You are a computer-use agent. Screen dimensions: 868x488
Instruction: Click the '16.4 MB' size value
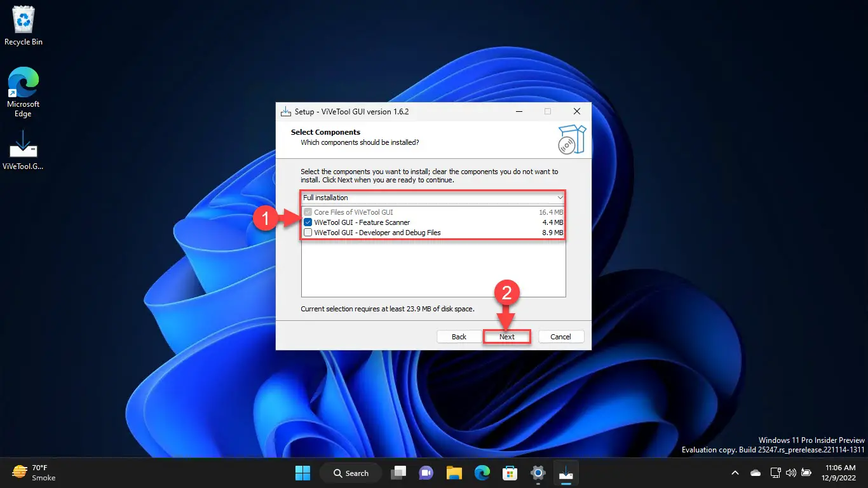point(551,212)
